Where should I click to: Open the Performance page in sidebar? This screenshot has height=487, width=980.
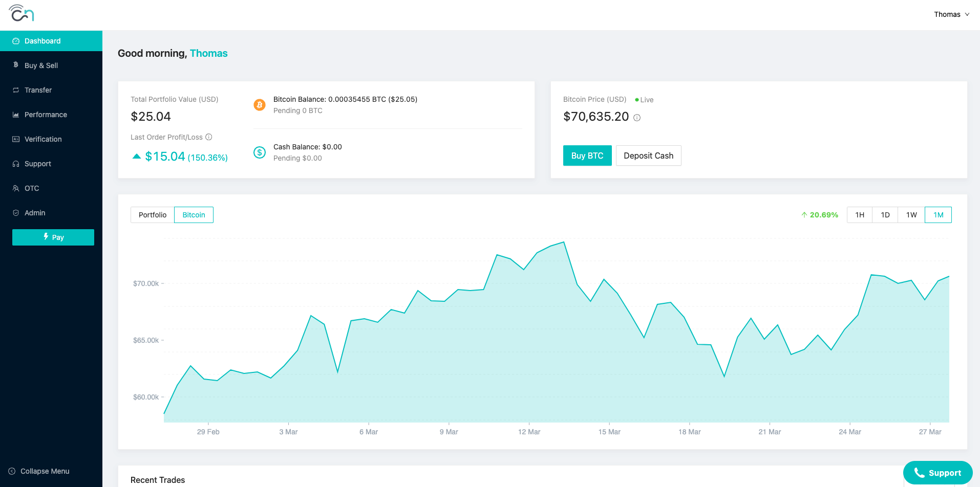tap(46, 115)
